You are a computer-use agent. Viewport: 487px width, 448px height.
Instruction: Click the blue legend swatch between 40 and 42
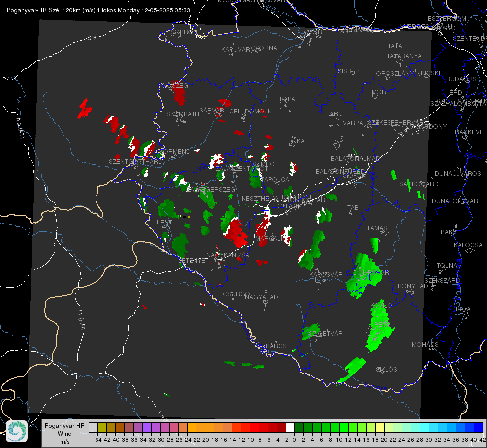coord(479,427)
